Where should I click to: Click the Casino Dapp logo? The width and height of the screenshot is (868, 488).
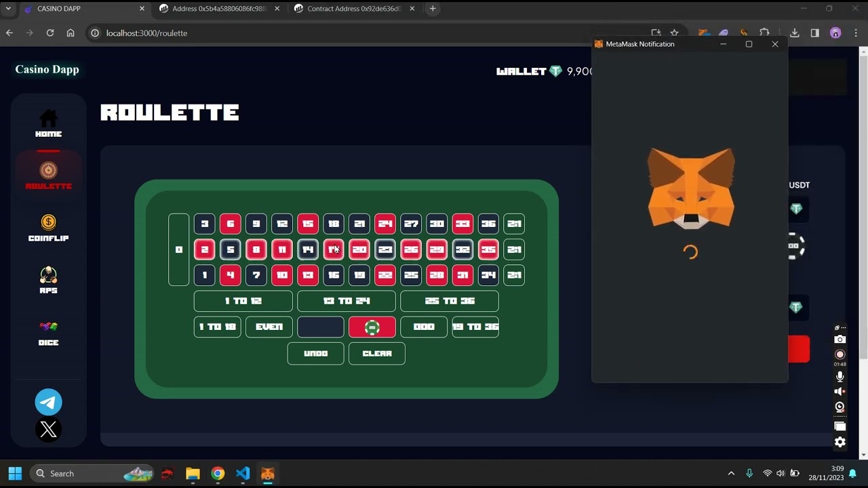click(47, 69)
